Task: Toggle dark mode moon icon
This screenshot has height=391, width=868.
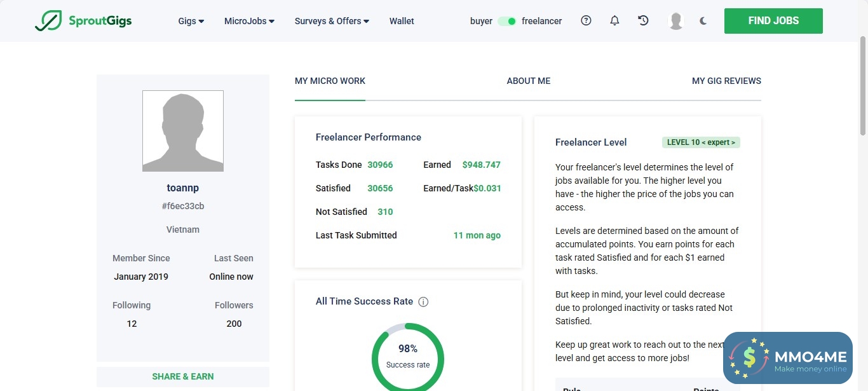Action: click(x=703, y=21)
